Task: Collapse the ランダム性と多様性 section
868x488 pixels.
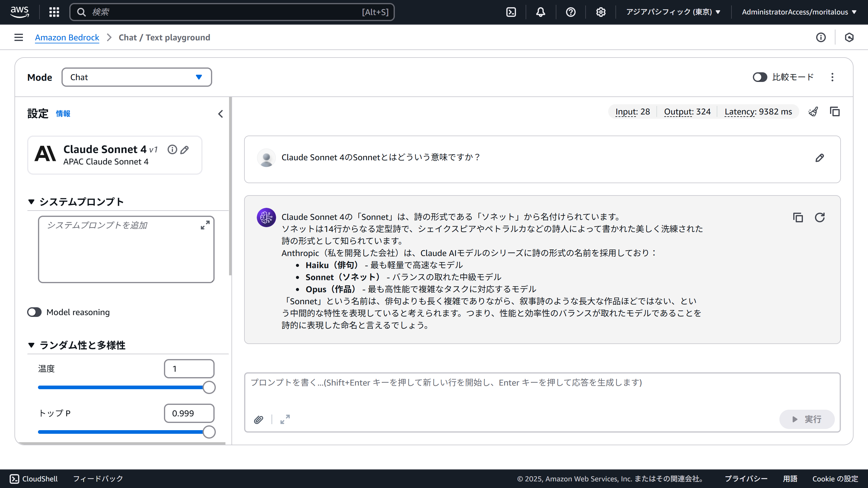Action: click(31, 345)
